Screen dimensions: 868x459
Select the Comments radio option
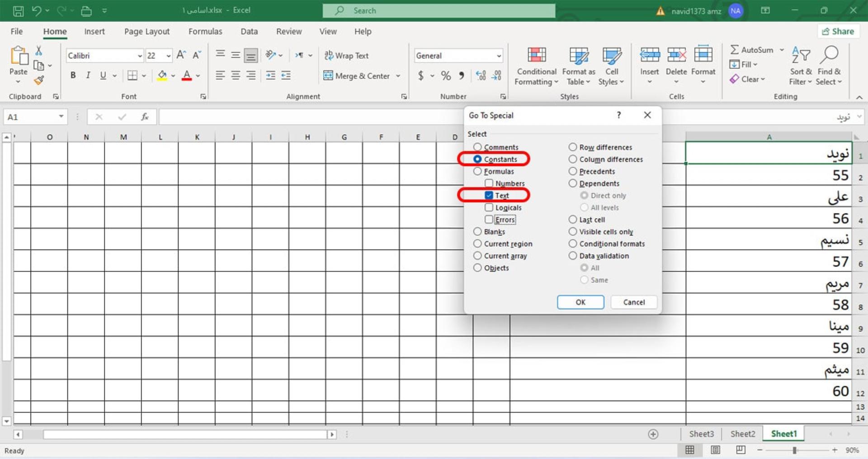coord(477,147)
